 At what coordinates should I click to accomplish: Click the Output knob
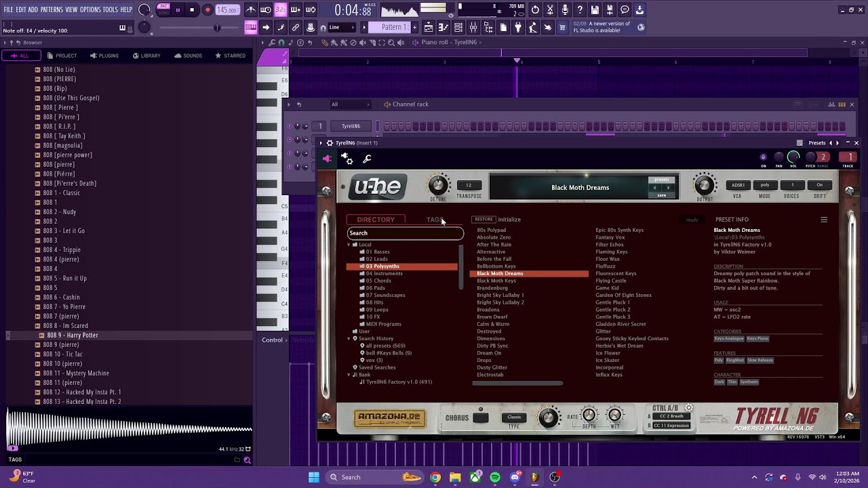[x=705, y=184]
